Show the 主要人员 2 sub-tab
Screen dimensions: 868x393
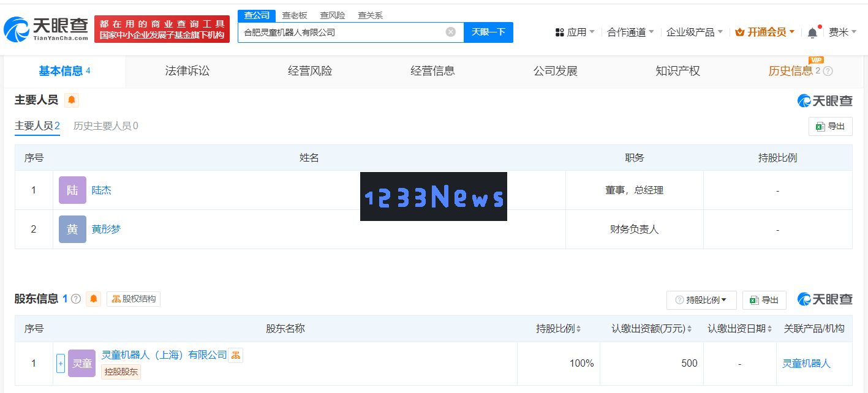(x=37, y=126)
